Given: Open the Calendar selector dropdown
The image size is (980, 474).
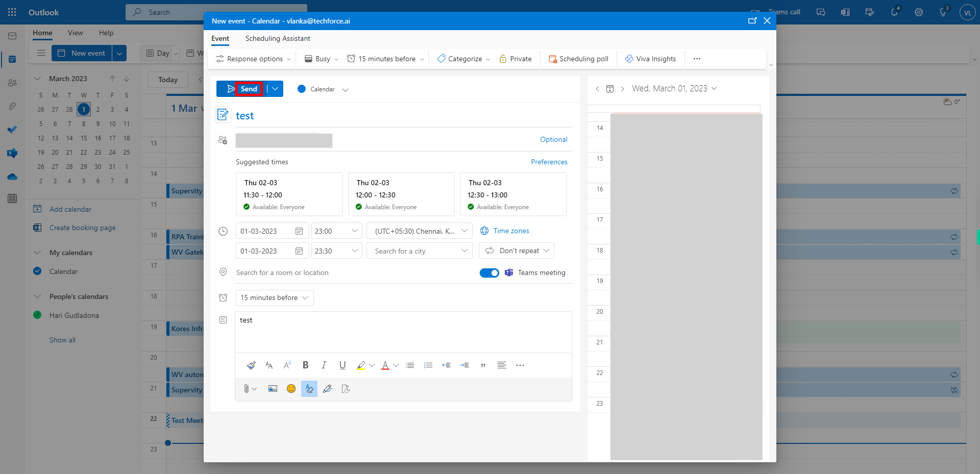Looking at the screenshot, I should (x=323, y=89).
